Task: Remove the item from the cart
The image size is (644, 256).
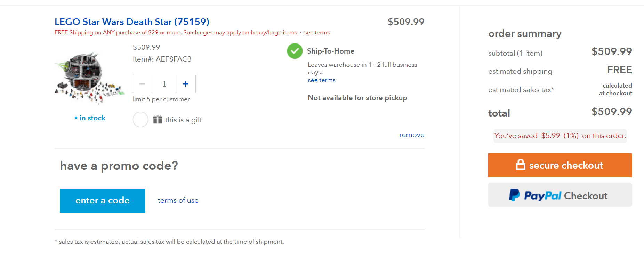Action: coord(412,135)
